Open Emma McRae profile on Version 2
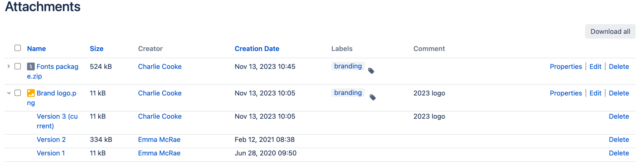The height and width of the screenshot is (165, 644). click(x=159, y=140)
